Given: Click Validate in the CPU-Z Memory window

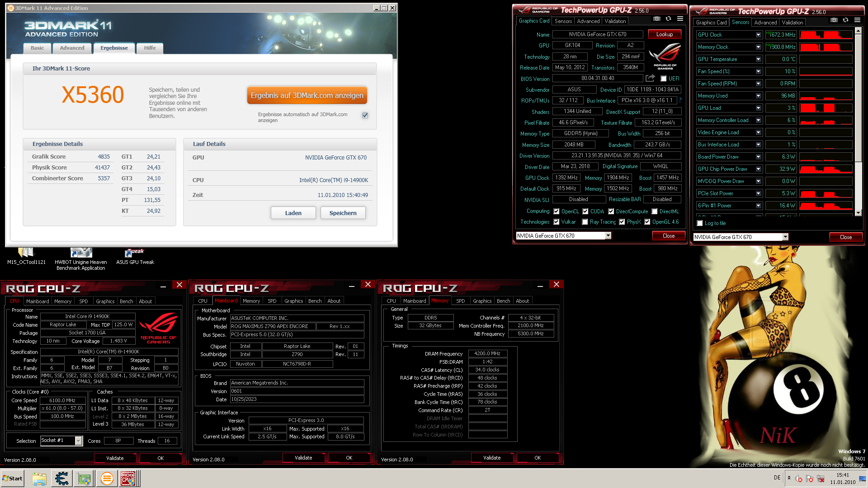Looking at the screenshot, I should coord(491,458).
